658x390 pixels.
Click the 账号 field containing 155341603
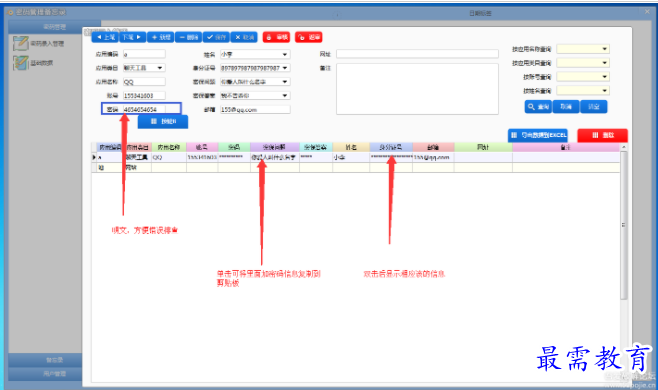(144, 96)
